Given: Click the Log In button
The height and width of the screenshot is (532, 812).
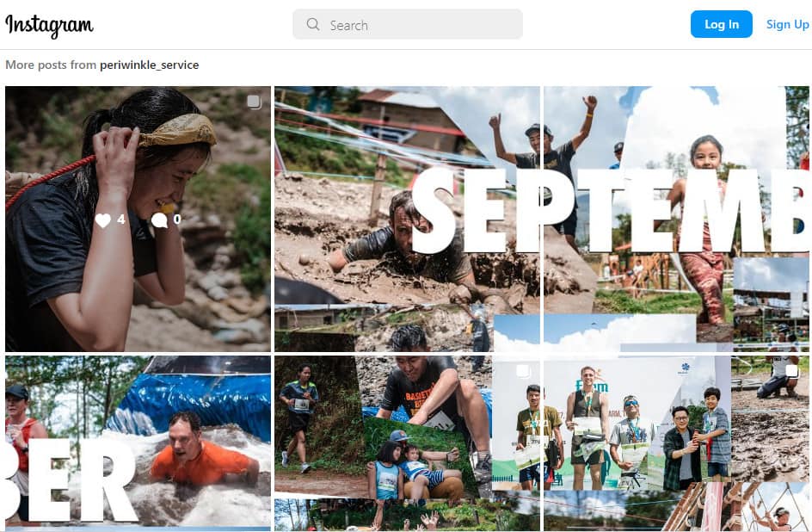Looking at the screenshot, I should [722, 24].
